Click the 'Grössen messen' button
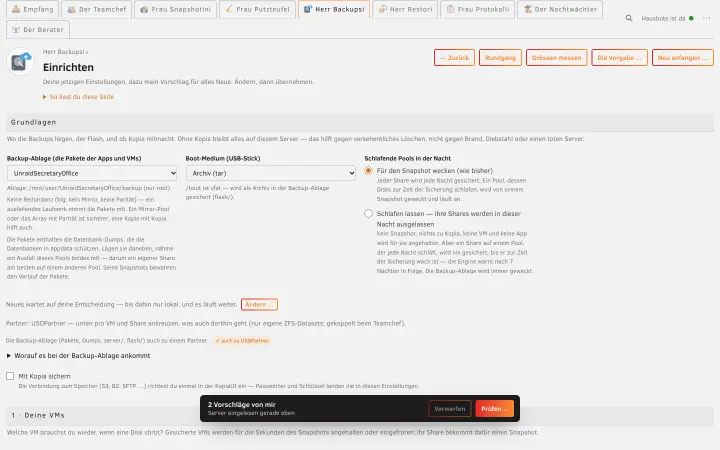The height and width of the screenshot is (450, 720). pos(557,58)
